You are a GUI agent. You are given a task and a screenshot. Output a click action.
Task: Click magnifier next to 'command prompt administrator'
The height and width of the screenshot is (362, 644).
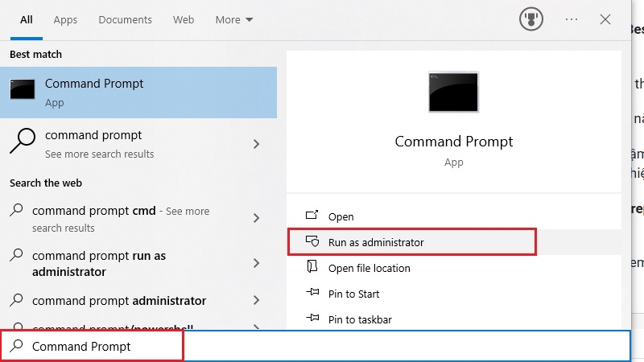pos(16,300)
